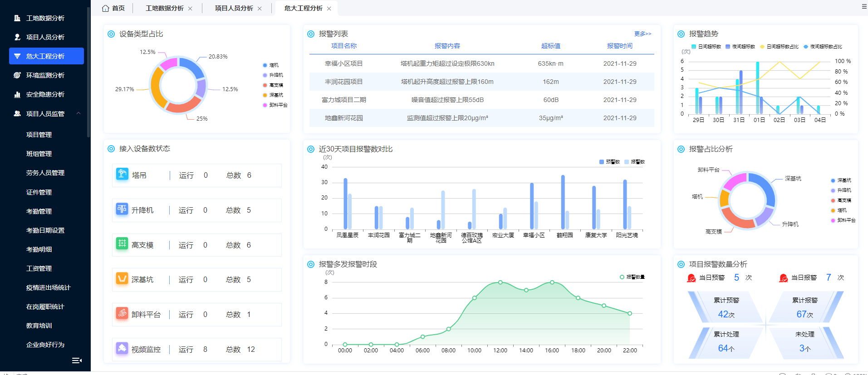Open 劳务人员管理 submenu item
The width and height of the screenshot is (868, 375).
pyautogui.click(x=45, y=173)
